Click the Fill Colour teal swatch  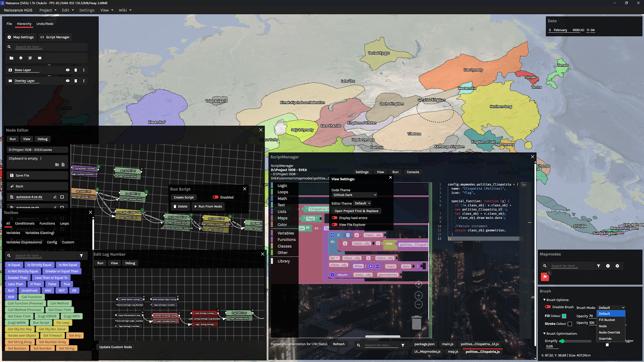click(564, 316)
